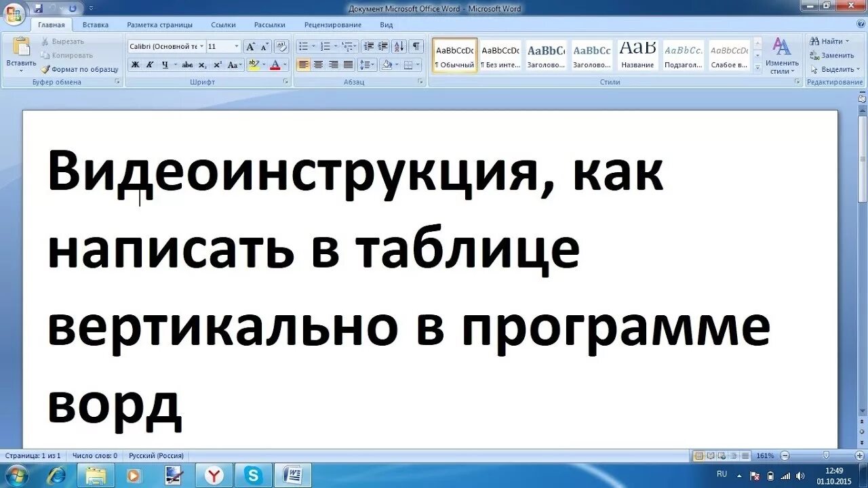Viewport: 868px width, 488px height.
Task: Apply Название style
Action: (637, 55)
